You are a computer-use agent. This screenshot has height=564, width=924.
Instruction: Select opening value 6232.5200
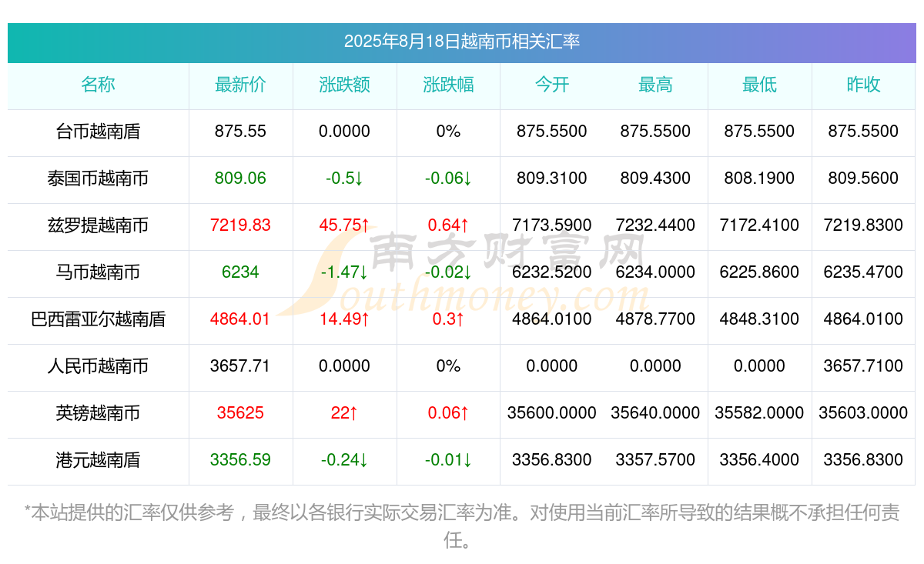pyautogui.click(x=552, y=272)
